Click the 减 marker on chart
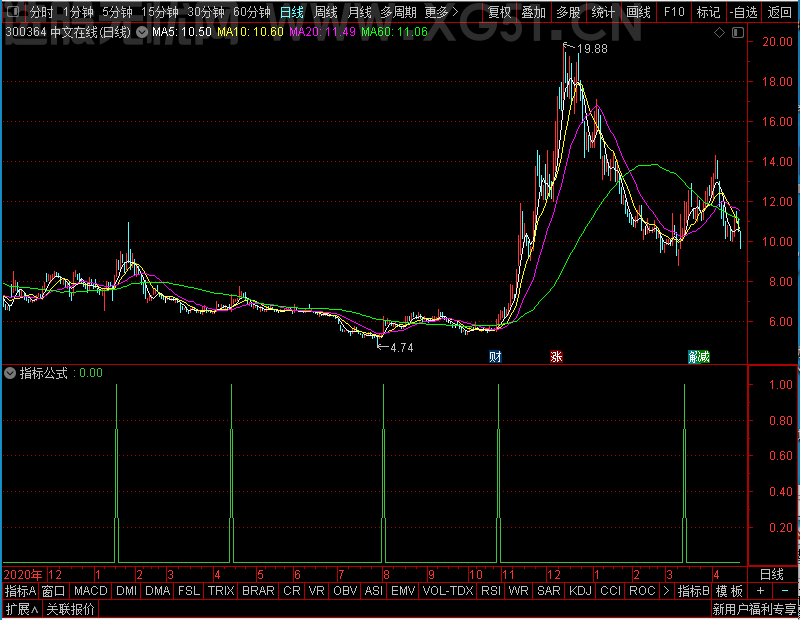Screen dimensions: 800x620 [x=705, y=357]
